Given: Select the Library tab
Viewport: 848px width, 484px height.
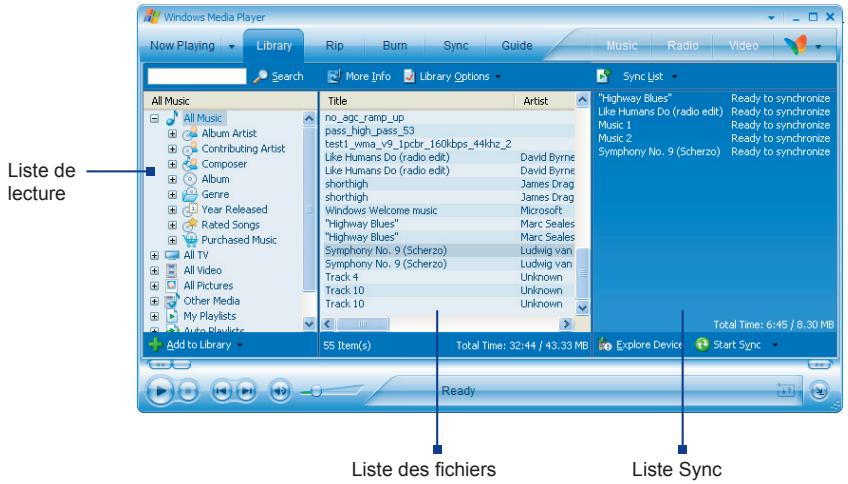Looking at the screenshot, I should (x=274, y=46).
